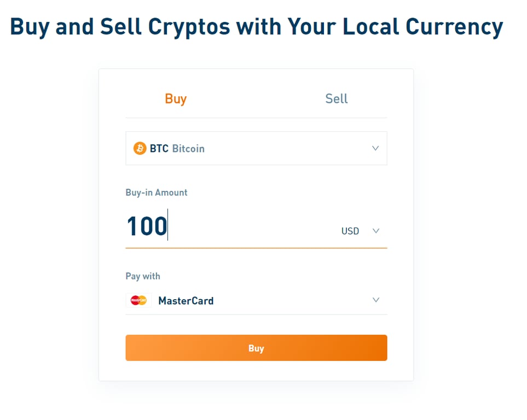
Task: Click the Pay with label
Action: (143, 276)
